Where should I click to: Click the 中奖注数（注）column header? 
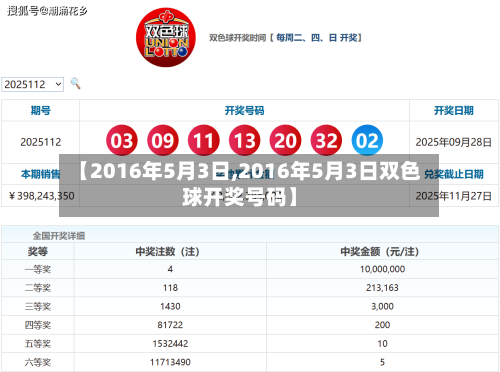point(168,251)
